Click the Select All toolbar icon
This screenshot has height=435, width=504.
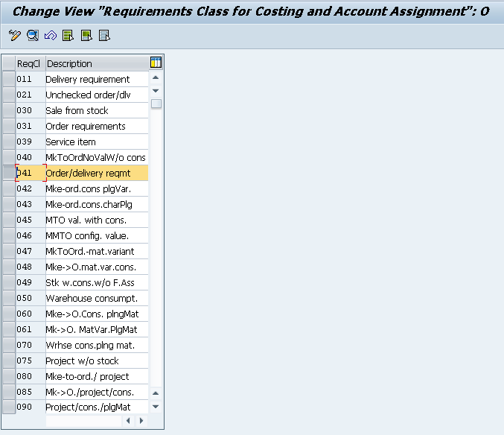pyautogui.click(x=68, y=35)
